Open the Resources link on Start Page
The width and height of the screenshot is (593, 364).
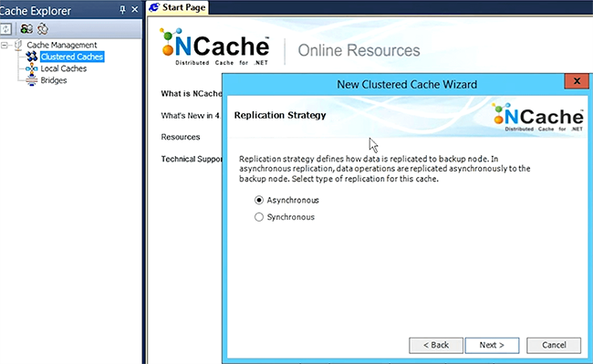click(181, 137)
